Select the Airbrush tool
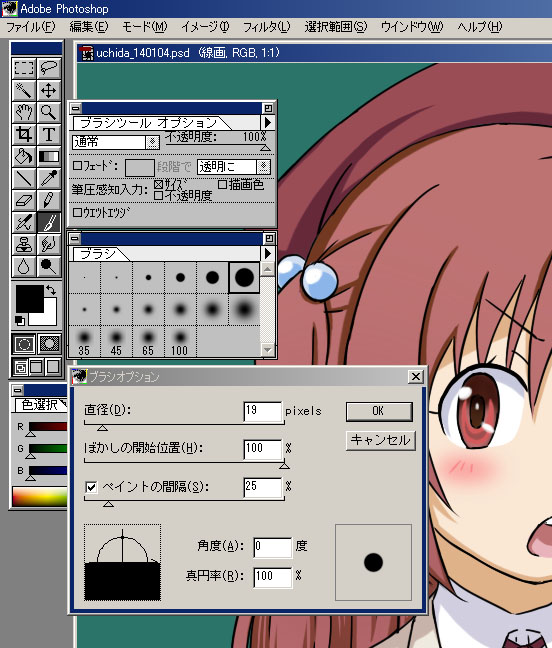Screen dimensions: 552x648 coord(24,222)
